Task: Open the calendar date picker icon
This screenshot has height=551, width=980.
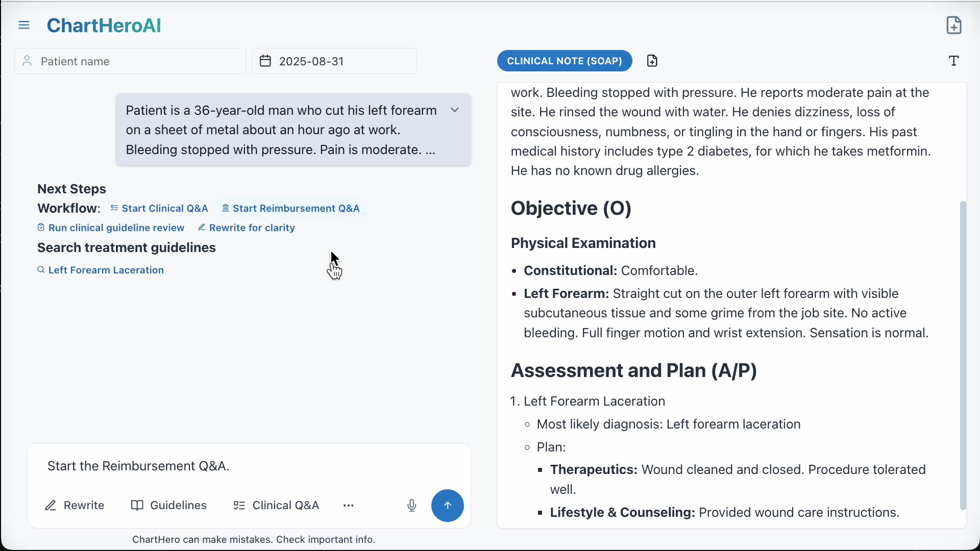Action: coord(265,61)
